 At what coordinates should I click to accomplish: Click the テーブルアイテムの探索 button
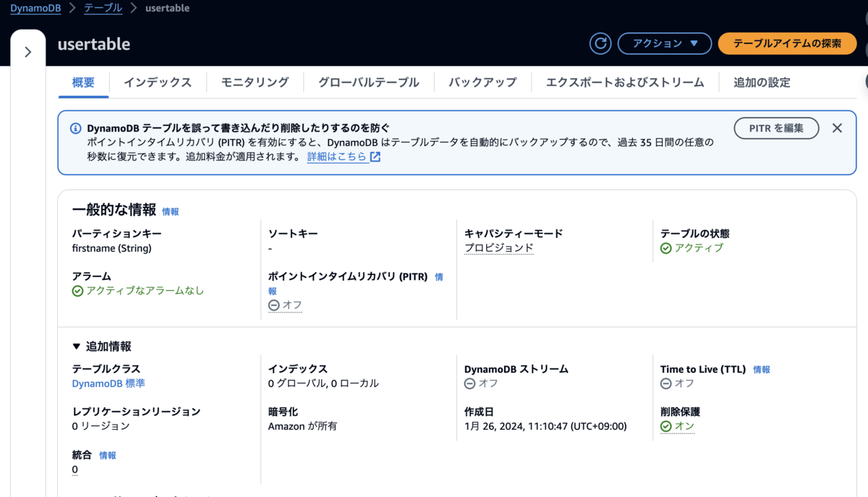pyautogui.click(x=787, y=43)
